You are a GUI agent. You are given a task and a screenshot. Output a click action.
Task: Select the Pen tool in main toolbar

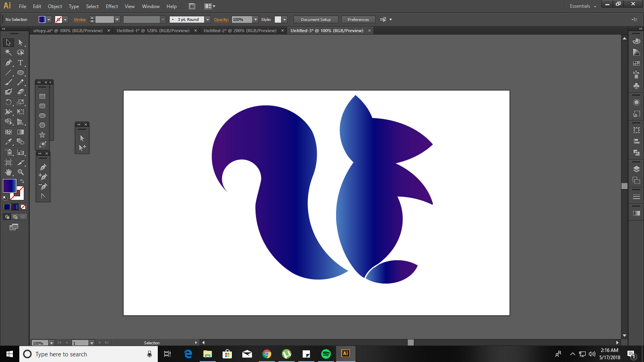tap(8, 63)
